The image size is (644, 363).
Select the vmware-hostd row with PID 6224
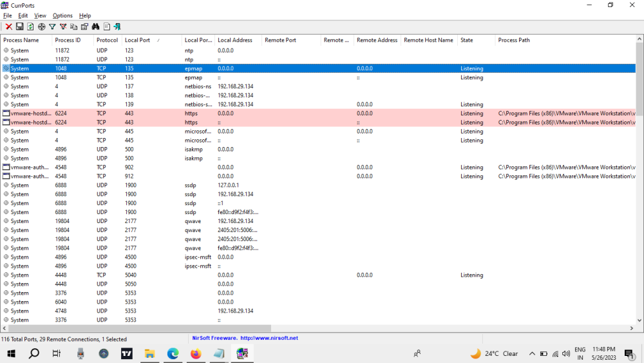31,113
